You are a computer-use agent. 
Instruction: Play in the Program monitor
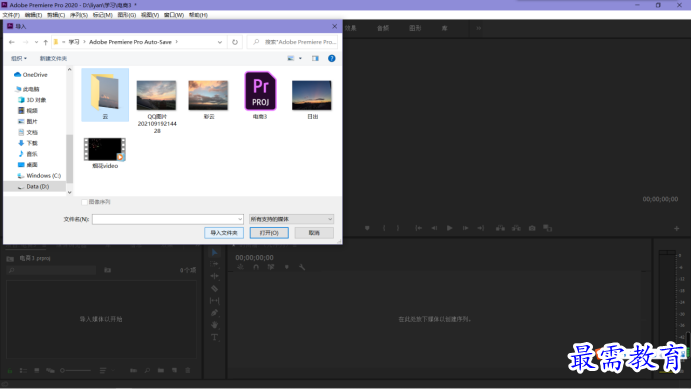click(x=450, y=228)
